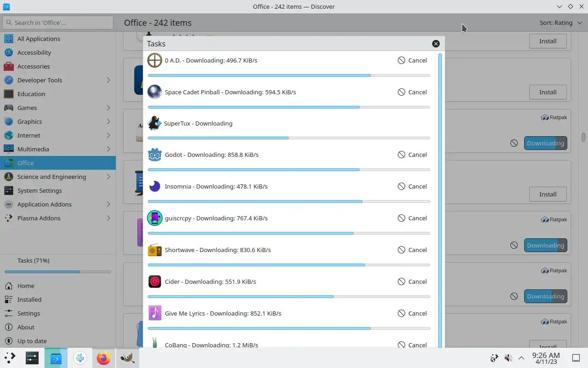Expand Science and Engineering subcategories
Image resolution: width=588 pixels, height=368 pixels.
(108, 177)
